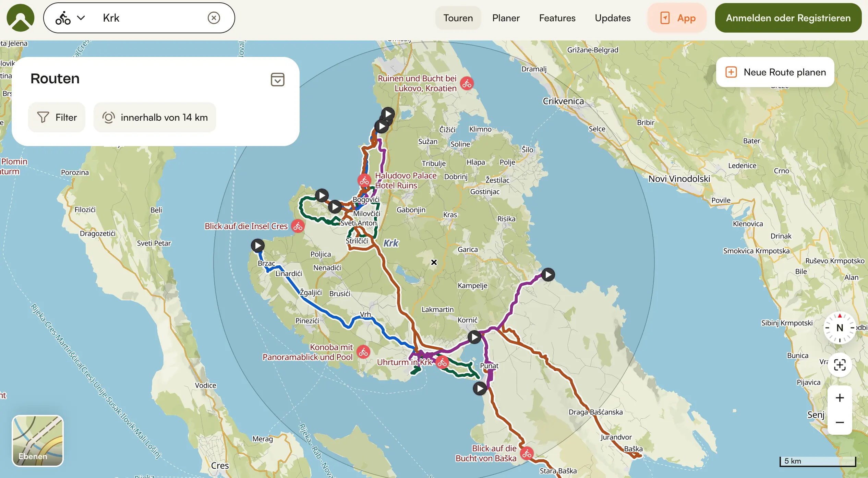
Task: Reset map north with compass
Action: (840, 328)
